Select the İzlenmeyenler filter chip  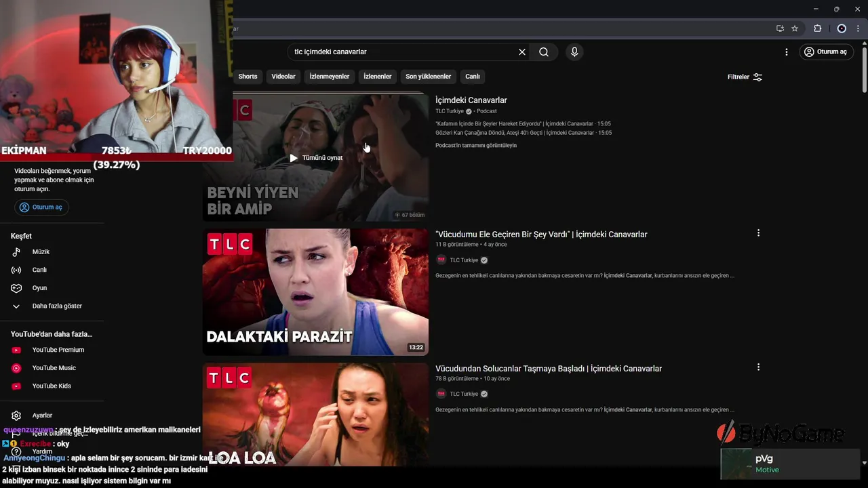coord(330,77)
